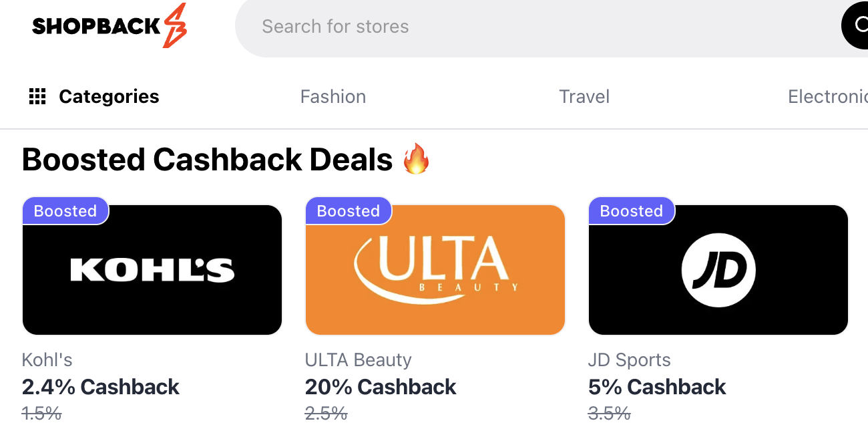Click the 2.4% Cashback offer text
The width and height of the screenshot is (868, 433).
coord(101,387)
